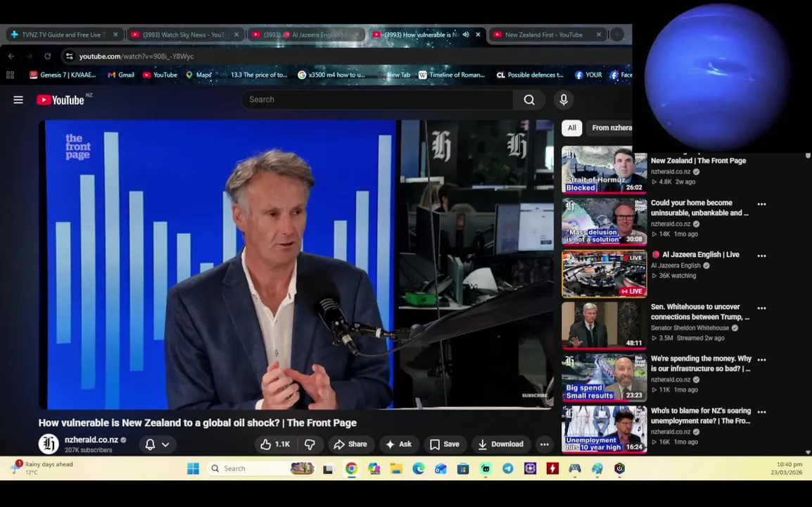Expand notification options chevron beside the bell
Viewport: 812px width, 507px height.
click(x=165, y=444)
